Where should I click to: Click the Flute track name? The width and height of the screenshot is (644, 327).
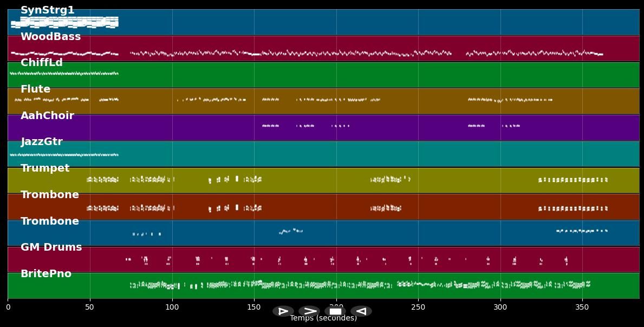point(35,89)
